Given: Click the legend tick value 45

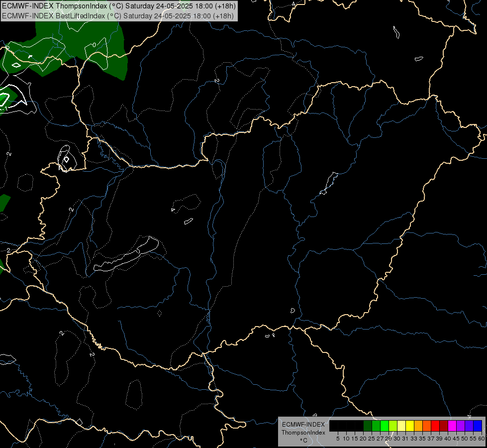Looking at the screenshot, I should (x=457, y=439).
